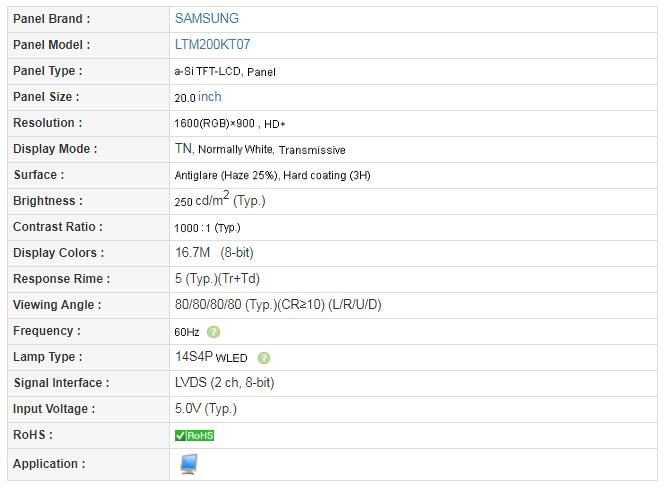
Task: Click the help icon next to WLED
Action: click(x=264, y=358)
